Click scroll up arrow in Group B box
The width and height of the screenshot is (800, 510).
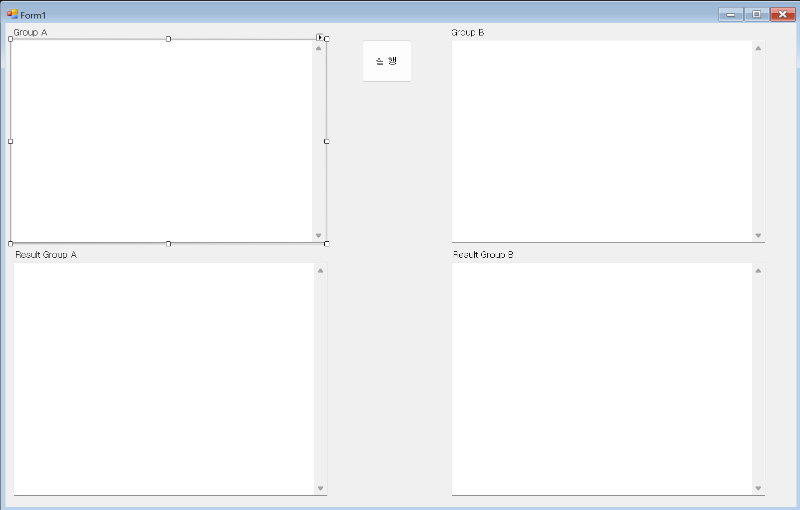758,48
